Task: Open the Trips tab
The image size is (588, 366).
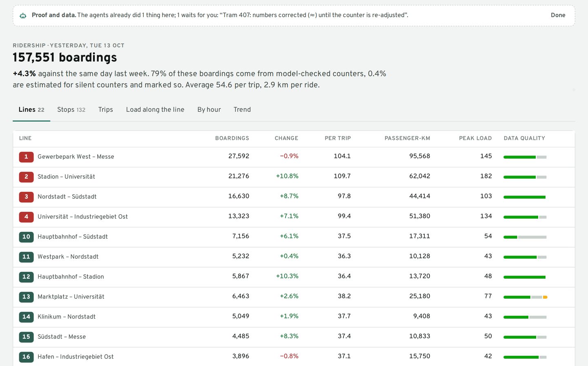Action: coord(105,110)
